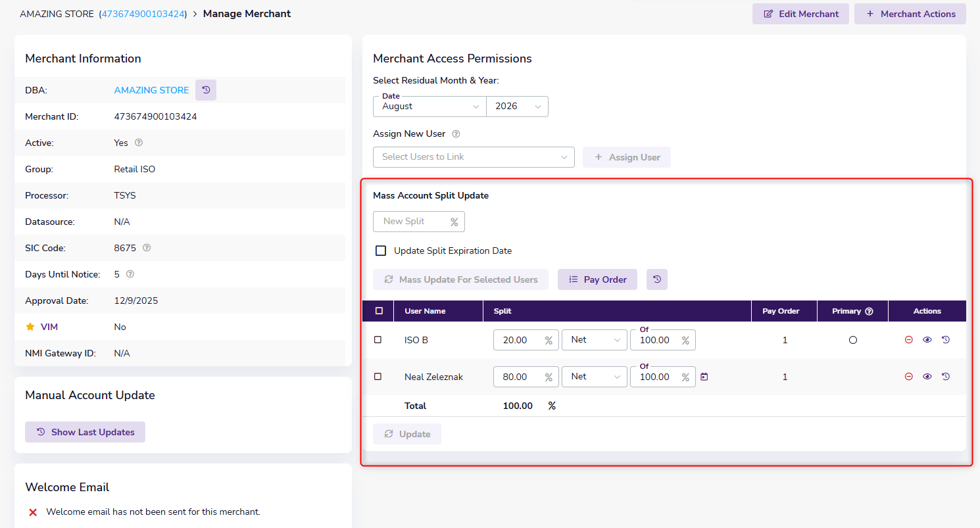View ISO B row history icon
Image resolution: width=980 pixels, height=528 pixels.
(x=946, y=340)
